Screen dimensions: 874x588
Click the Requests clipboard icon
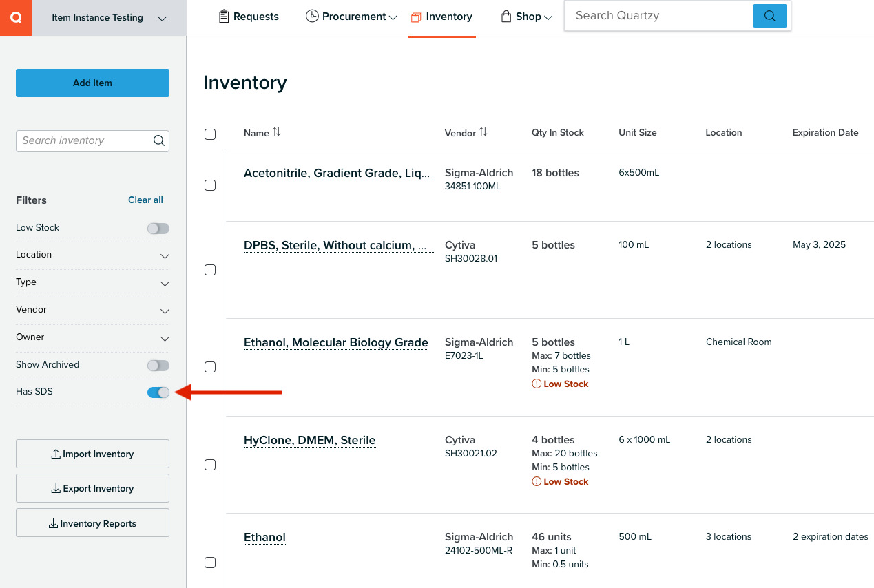223,17
